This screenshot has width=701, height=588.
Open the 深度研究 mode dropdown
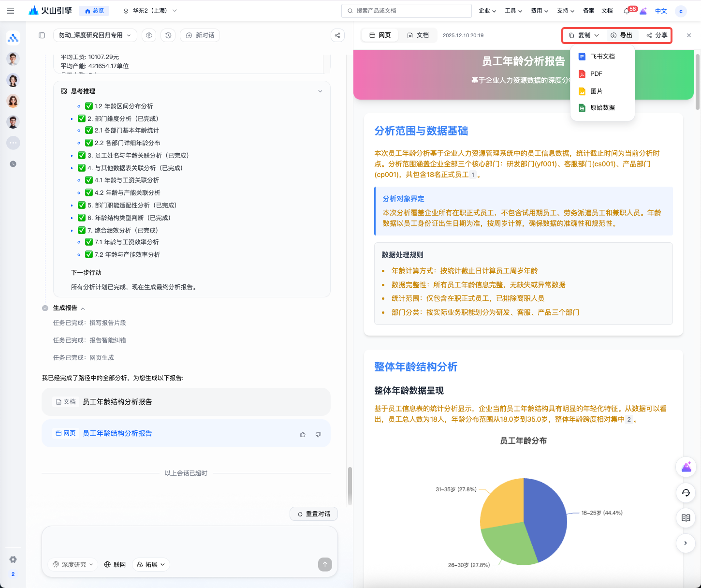coord(73,564)
